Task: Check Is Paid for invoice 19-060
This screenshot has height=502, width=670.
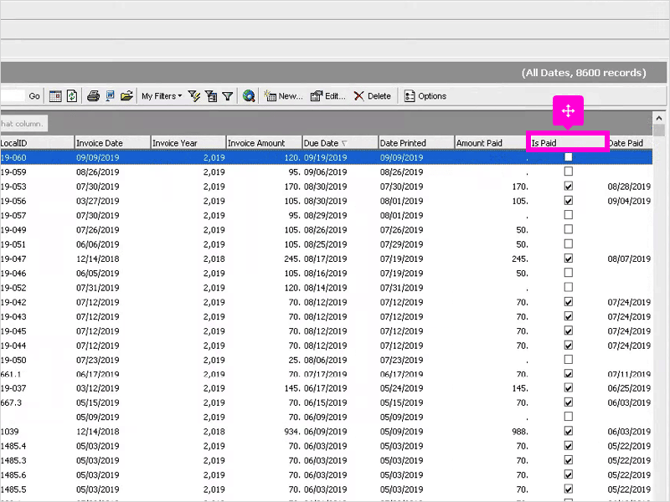Action: (x=568, y=157)
